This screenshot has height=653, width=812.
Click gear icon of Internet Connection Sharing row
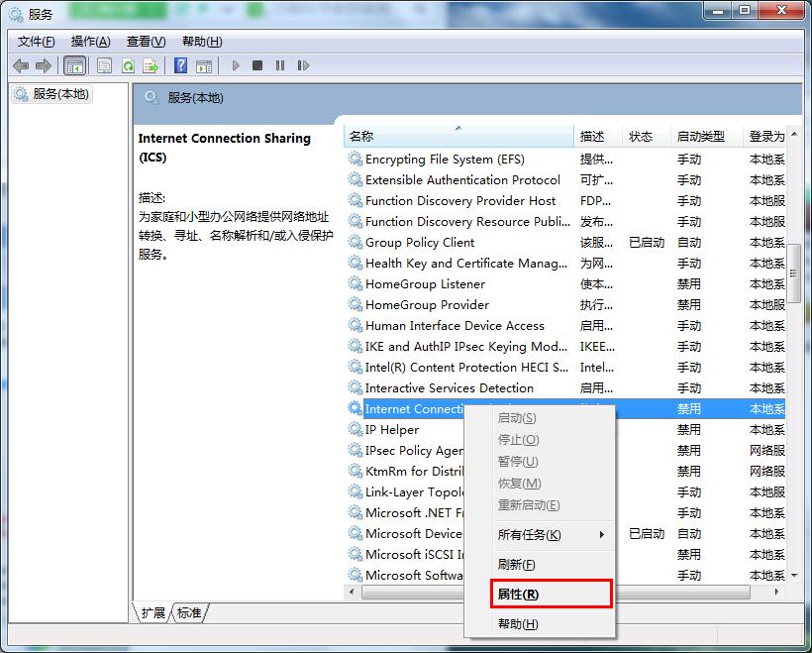click(x=355, y=408)
